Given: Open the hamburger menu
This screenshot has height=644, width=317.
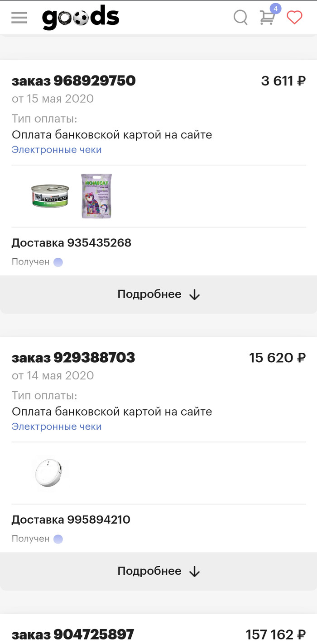Looking at the screenshot, I should (x=19, y=18).
